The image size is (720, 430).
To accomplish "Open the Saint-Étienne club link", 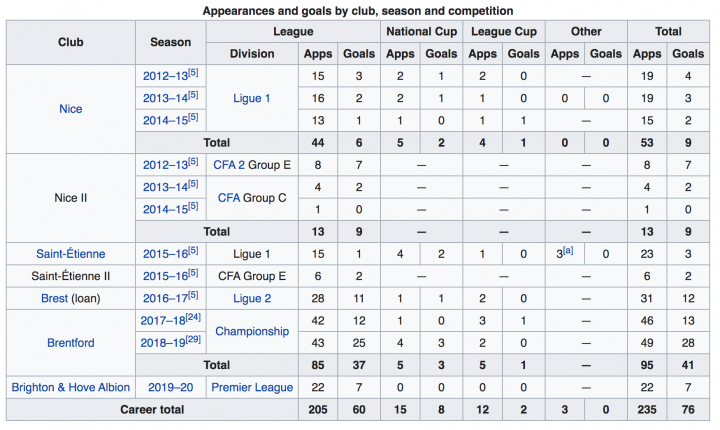I will 71,254.
